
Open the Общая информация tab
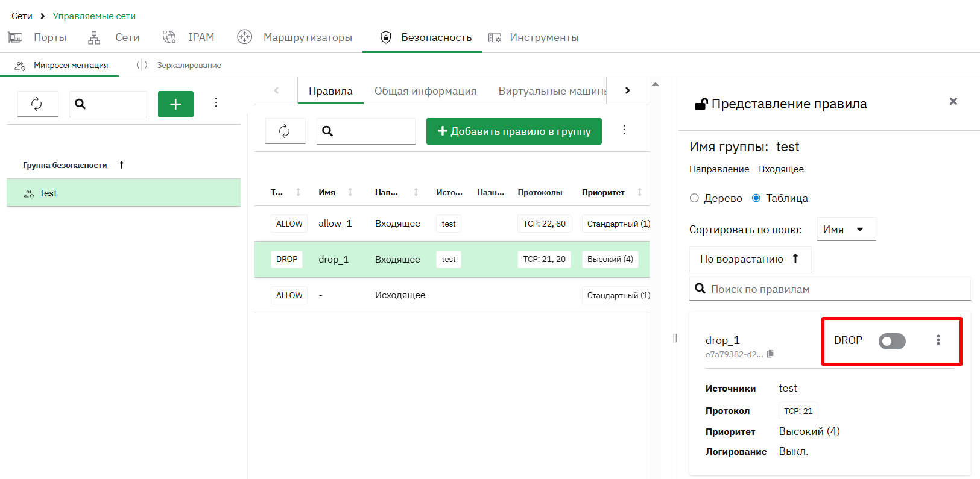pyautogui.click(x=425, y=91)
